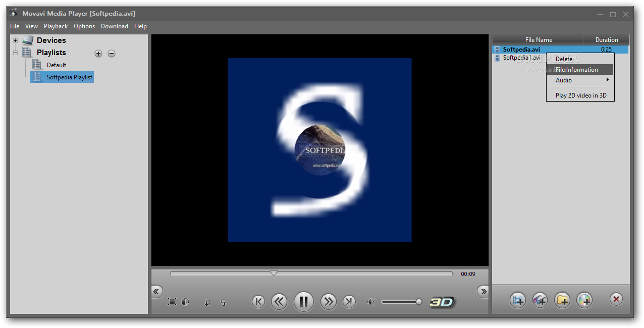Skip to the next track
The height and width of the screenshot is (328, 644).
[349, 302]
